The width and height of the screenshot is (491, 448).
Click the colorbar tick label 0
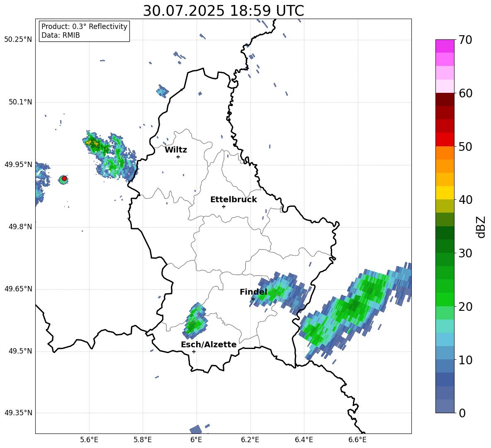[x=462, y=413]
